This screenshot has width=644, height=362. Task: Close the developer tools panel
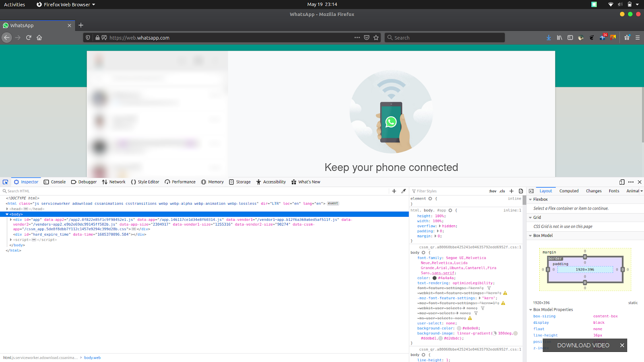tap(640, 182)
